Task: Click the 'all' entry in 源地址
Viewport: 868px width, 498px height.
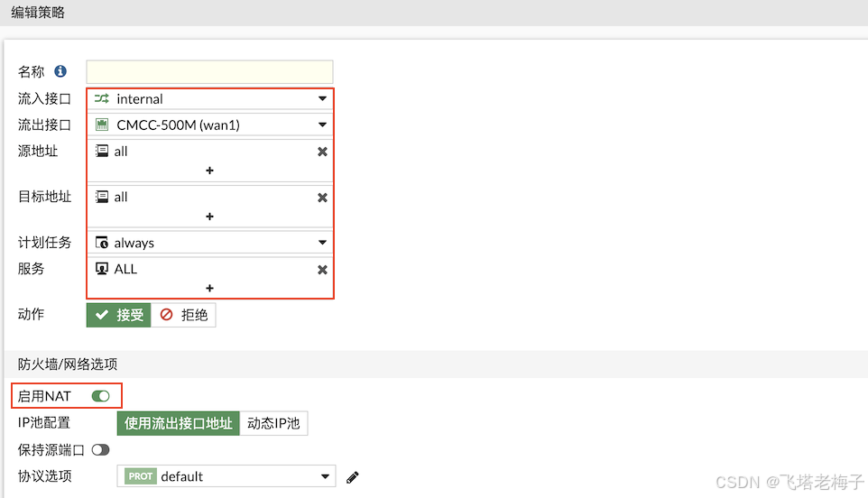Action: 121,152
